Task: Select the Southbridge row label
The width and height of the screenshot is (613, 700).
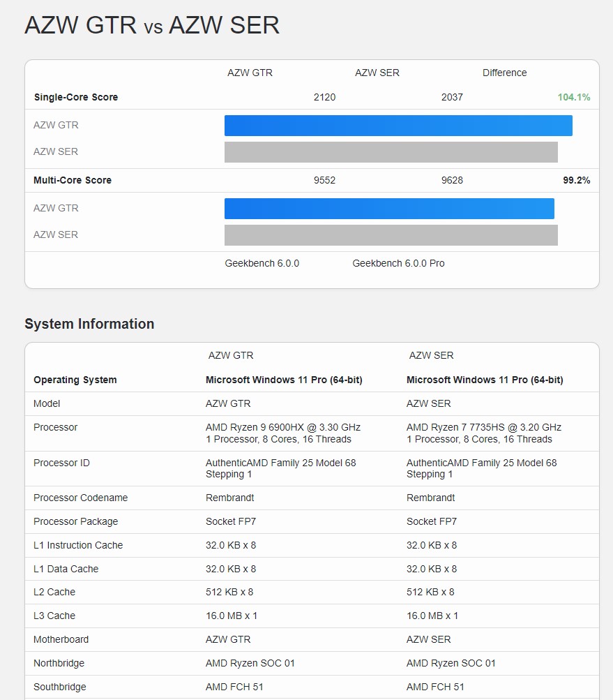Action: click(x=59, y=687)
